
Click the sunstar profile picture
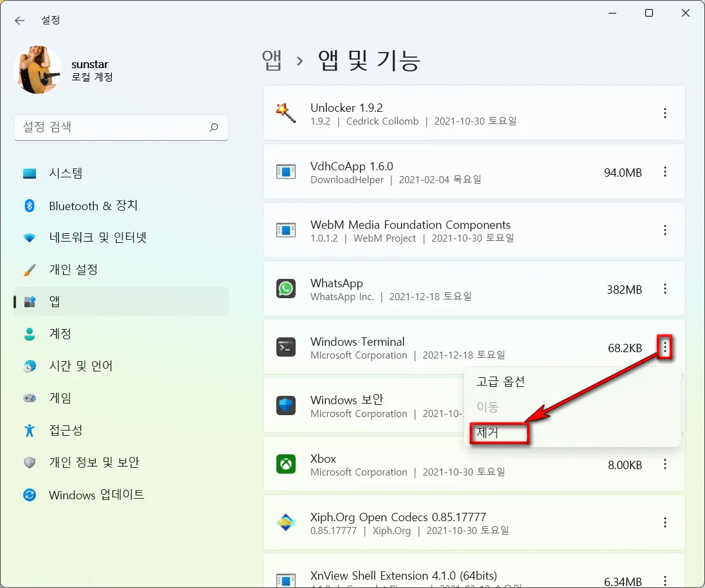pyautogui.click(x=38, y=69)
